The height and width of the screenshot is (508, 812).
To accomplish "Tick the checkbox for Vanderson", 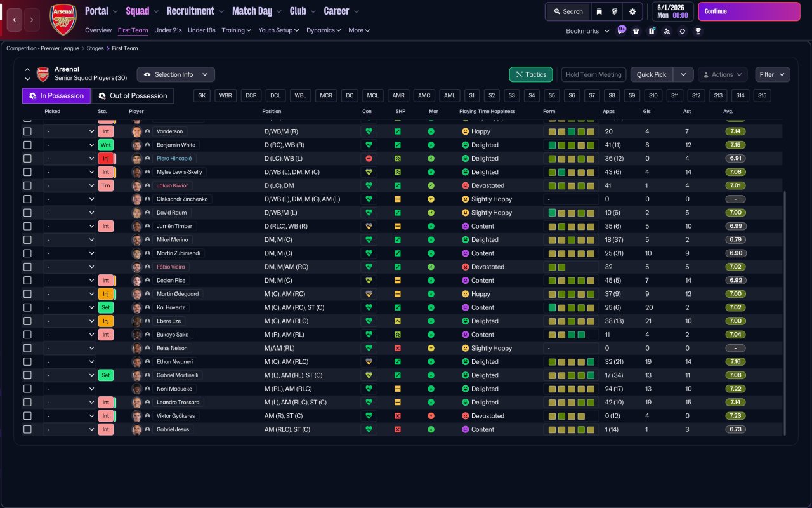I will point(27,131).
